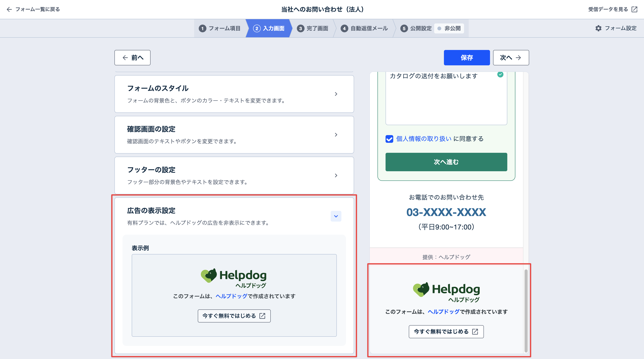
Task: Expand the フォームのスタイル section chevron
Action: pyautogui.click(x=336, y=94)
